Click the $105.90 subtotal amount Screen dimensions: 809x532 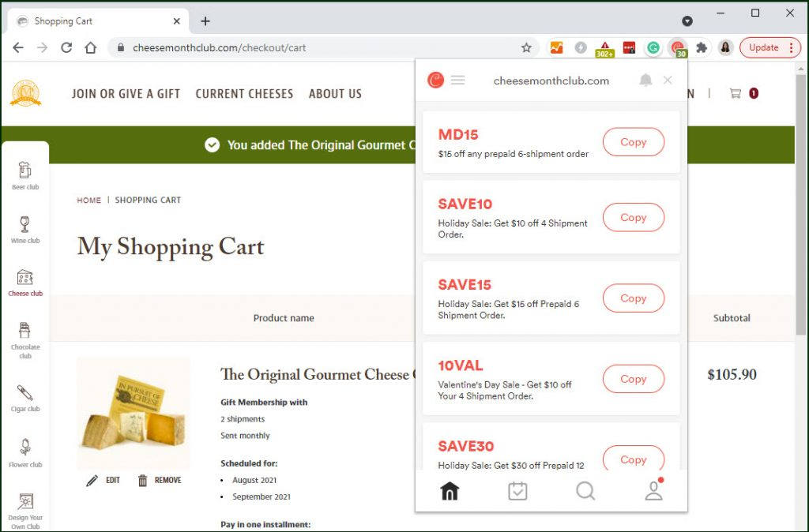coord(732,375)
